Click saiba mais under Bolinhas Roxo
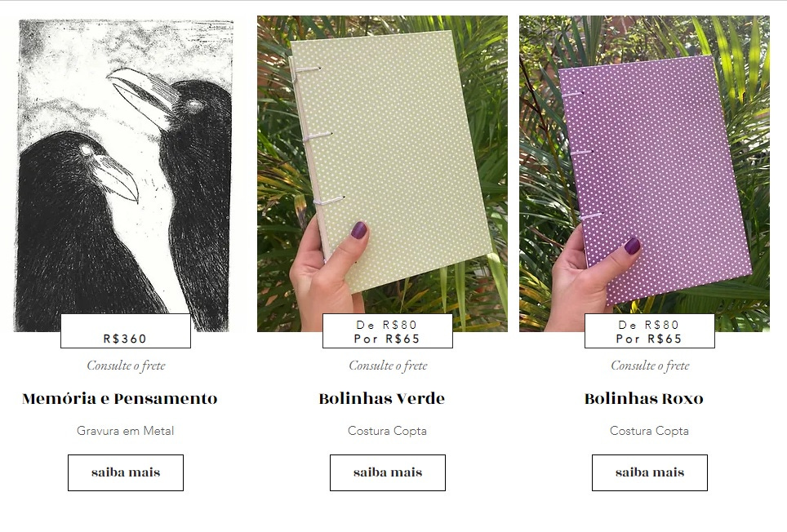 coord(650,472)
